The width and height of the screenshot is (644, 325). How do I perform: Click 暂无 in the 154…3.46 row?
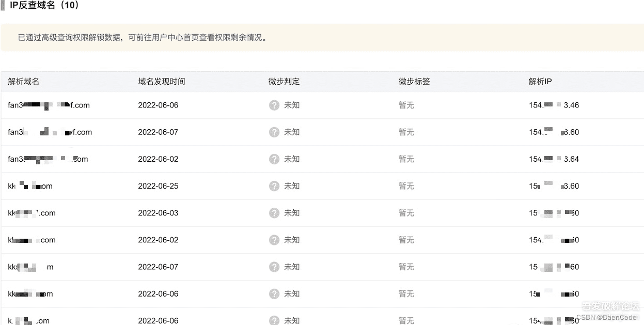(x=406, y=105)
